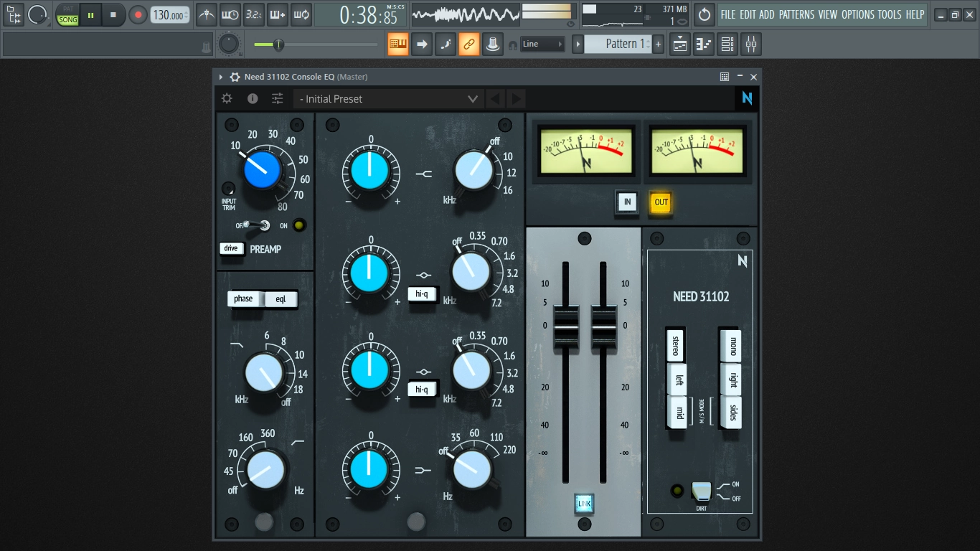Open the Line snap dropdown
This screenshot has width=980, height=551.
click(x=542, y=44)
